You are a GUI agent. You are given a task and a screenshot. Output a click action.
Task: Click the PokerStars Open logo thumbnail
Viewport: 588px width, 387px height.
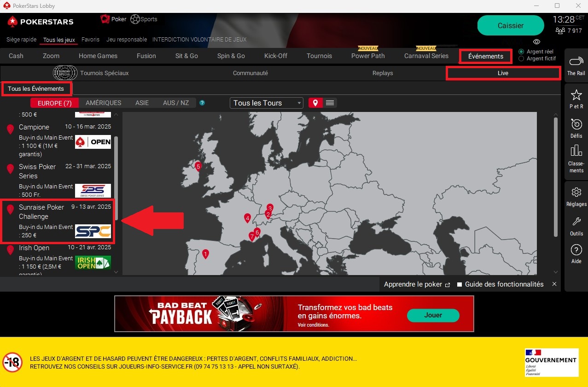coord(93,142)
